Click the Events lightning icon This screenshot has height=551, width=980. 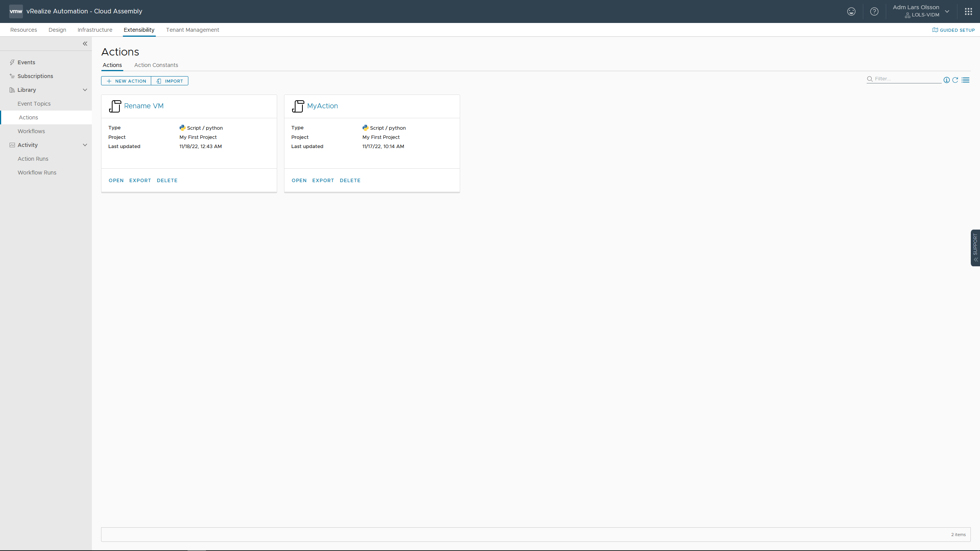[x=12, y=62]
